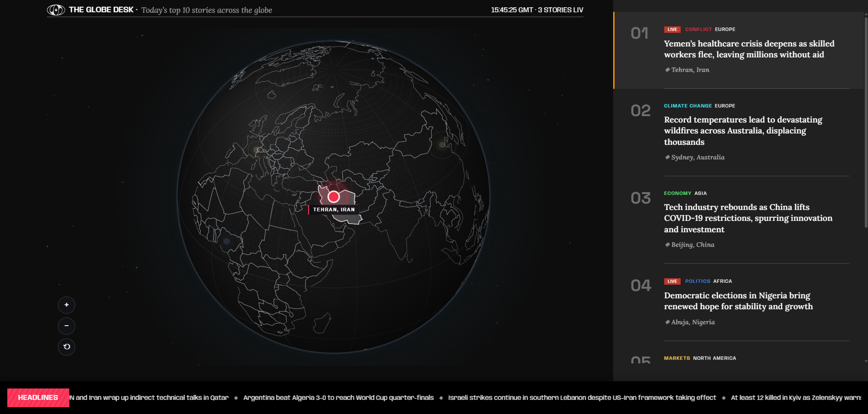Select the CLIMATE CHANGE category tag

[688, 106]
